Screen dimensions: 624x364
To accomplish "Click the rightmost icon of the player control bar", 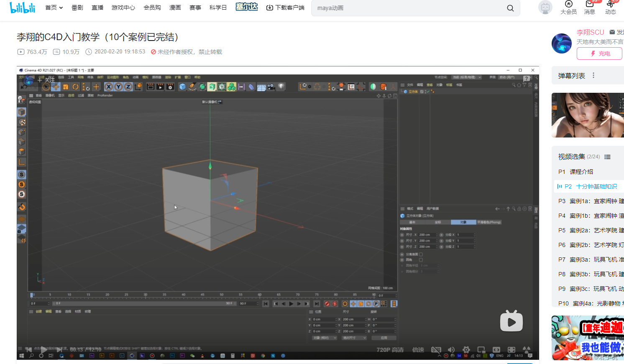I will 527,350.
